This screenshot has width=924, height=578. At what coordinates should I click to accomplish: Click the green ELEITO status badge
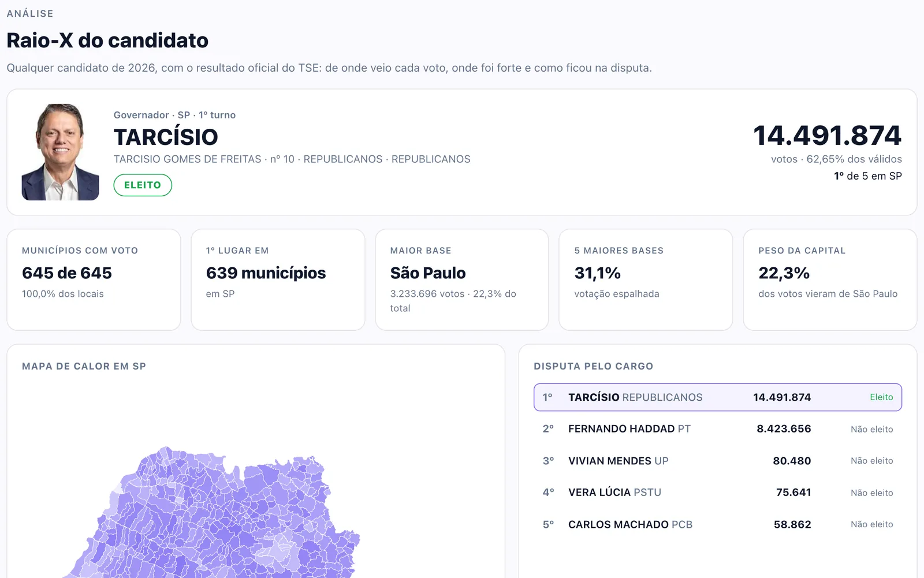pos(143,185)
